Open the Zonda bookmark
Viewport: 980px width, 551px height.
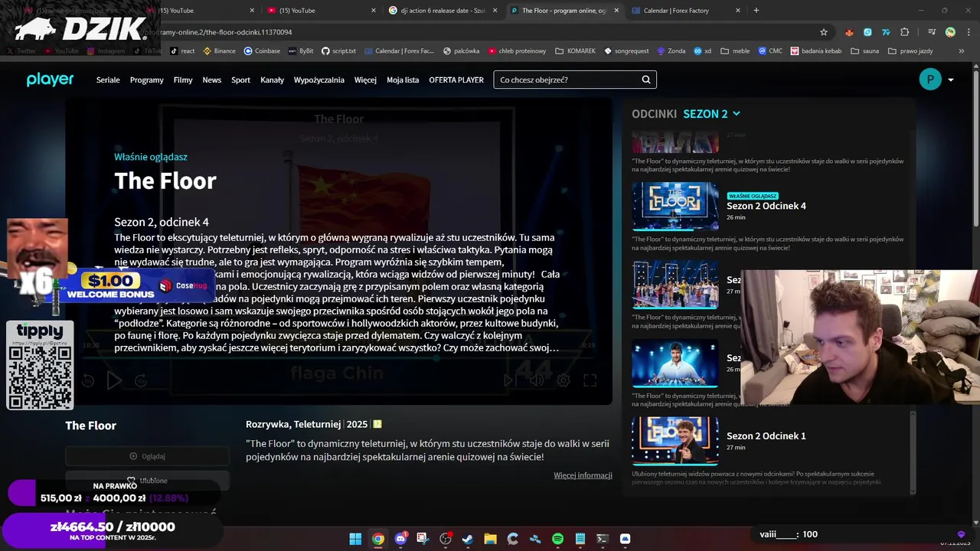(x=671, y=51)
